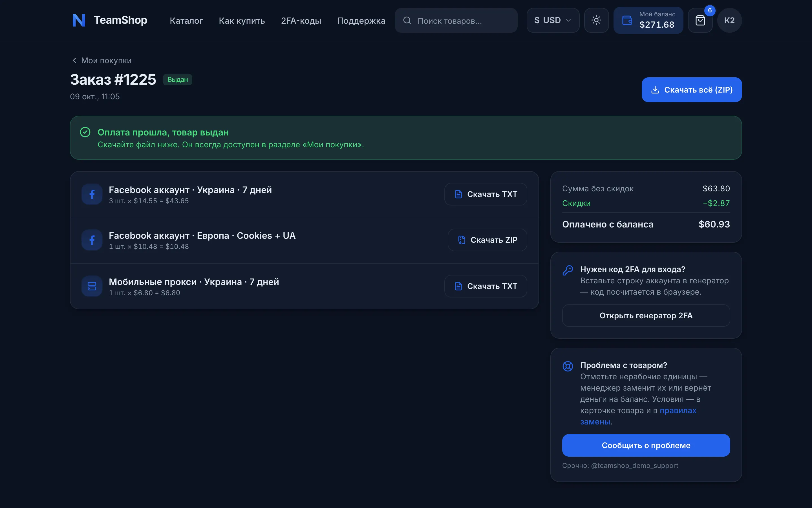Viewport: 812px width, 508px height.
Task: Open the Как купить menu item
Action: click(x=242, y=21)
